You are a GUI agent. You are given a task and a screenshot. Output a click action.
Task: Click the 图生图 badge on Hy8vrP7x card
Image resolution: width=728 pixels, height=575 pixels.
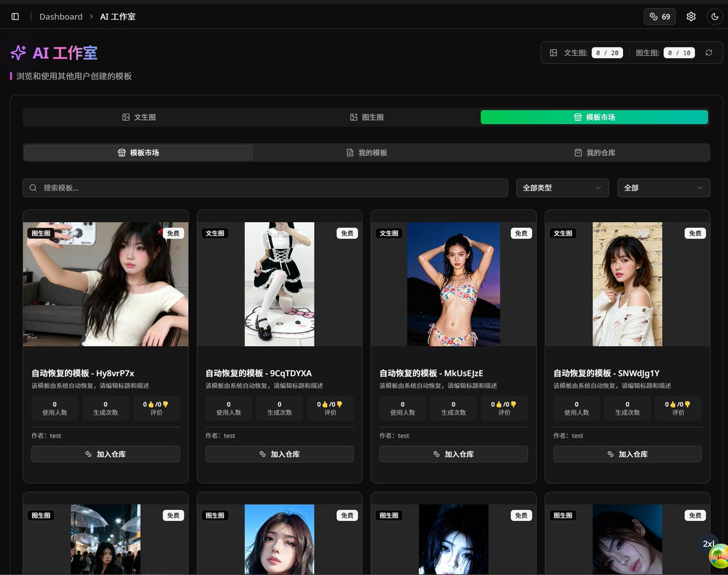tap(41, 233)
